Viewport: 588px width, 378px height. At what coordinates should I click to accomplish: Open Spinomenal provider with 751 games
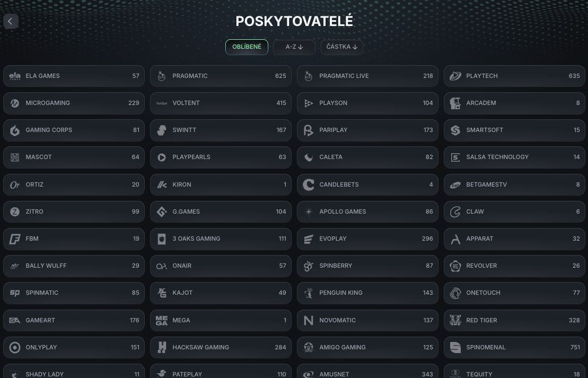pos(514,347)
